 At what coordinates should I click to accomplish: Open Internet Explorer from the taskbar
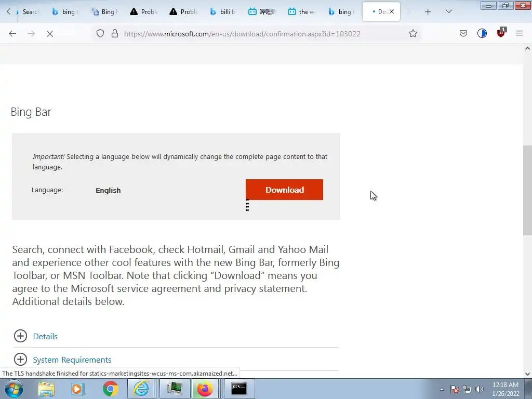coord(141,389)
